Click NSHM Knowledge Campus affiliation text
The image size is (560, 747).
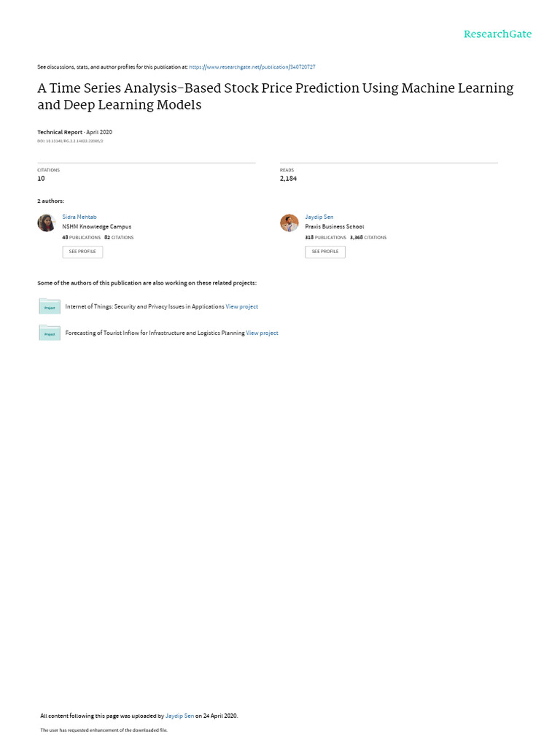pyautogui.click(x=97, y=227)
